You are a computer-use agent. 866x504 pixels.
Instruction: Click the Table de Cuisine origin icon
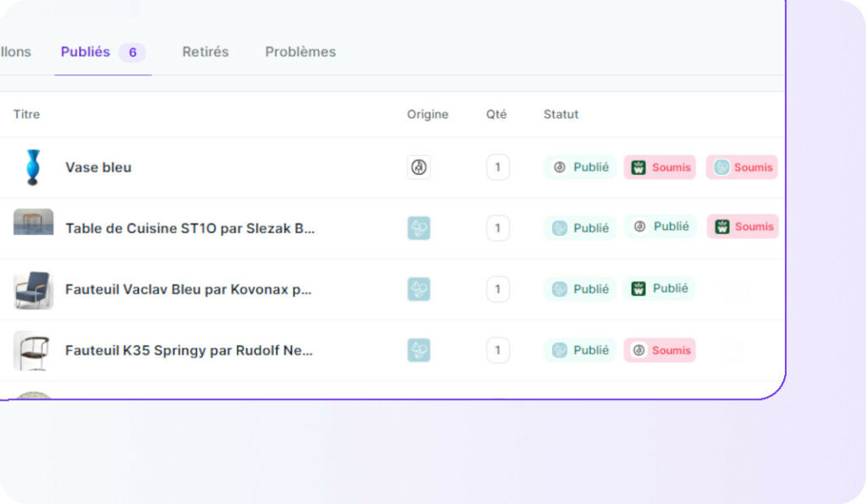pos(419,228)
